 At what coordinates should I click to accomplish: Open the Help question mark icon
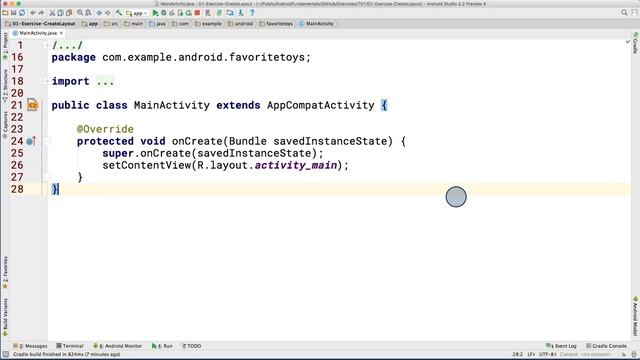point(252,13)
